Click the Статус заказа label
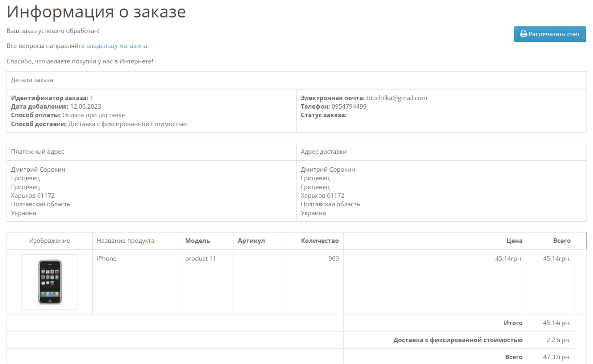This screenshot has width=593, height=364. pos(324,115)
